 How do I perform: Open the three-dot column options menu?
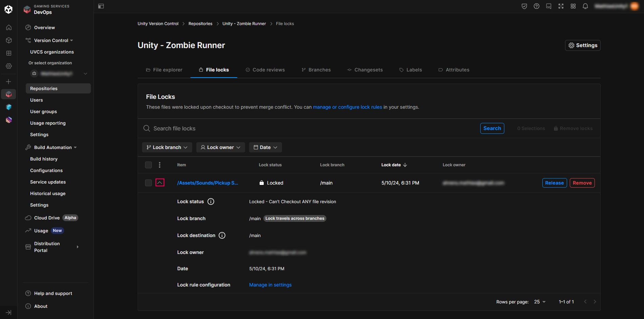160,165
